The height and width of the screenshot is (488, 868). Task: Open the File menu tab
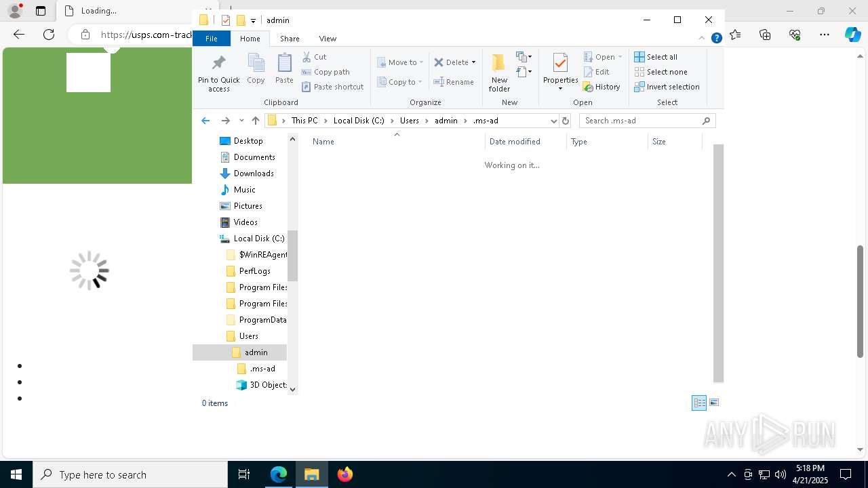tap(212, 39)
